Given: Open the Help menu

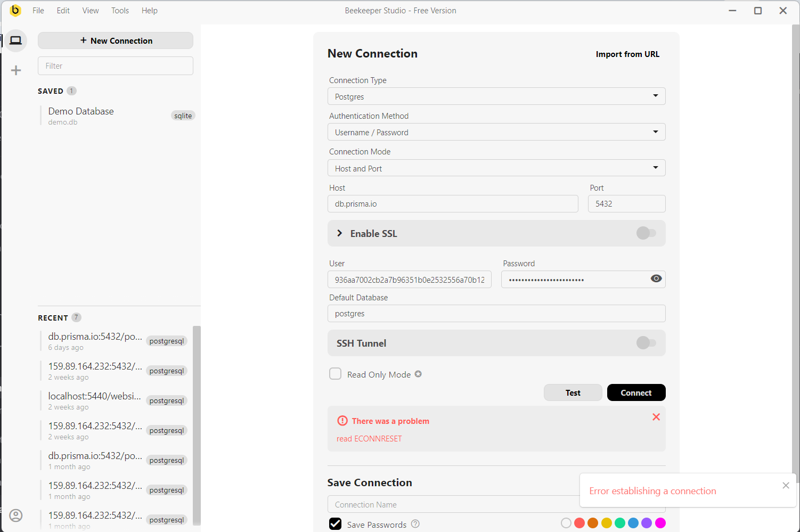Looking at the screenshot, I should click(150, 11).
